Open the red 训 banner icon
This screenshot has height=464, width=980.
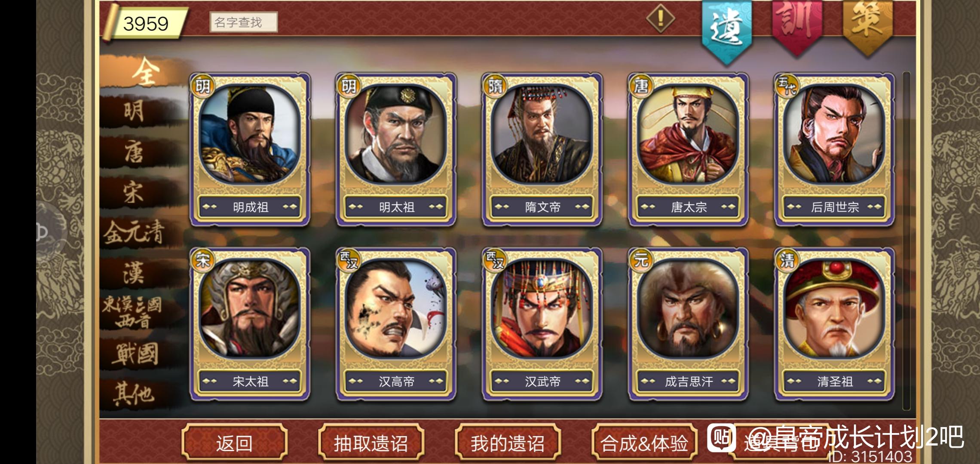point(797,27)
